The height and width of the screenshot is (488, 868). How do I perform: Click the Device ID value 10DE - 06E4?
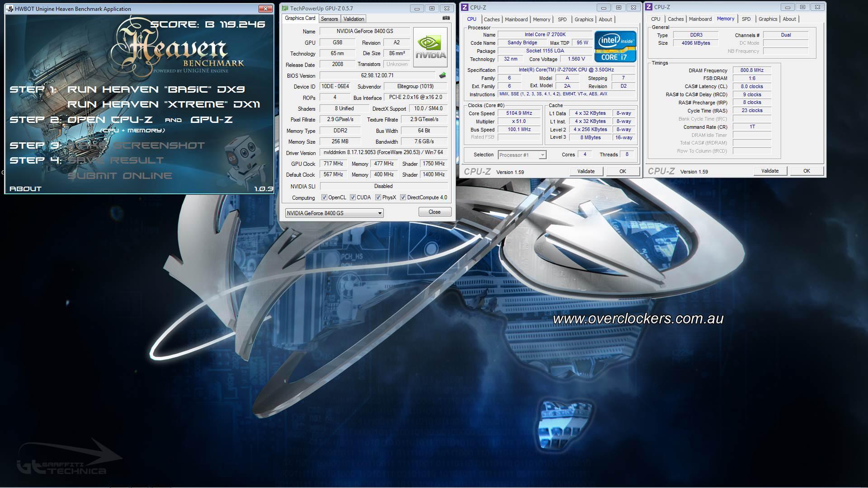335,86
